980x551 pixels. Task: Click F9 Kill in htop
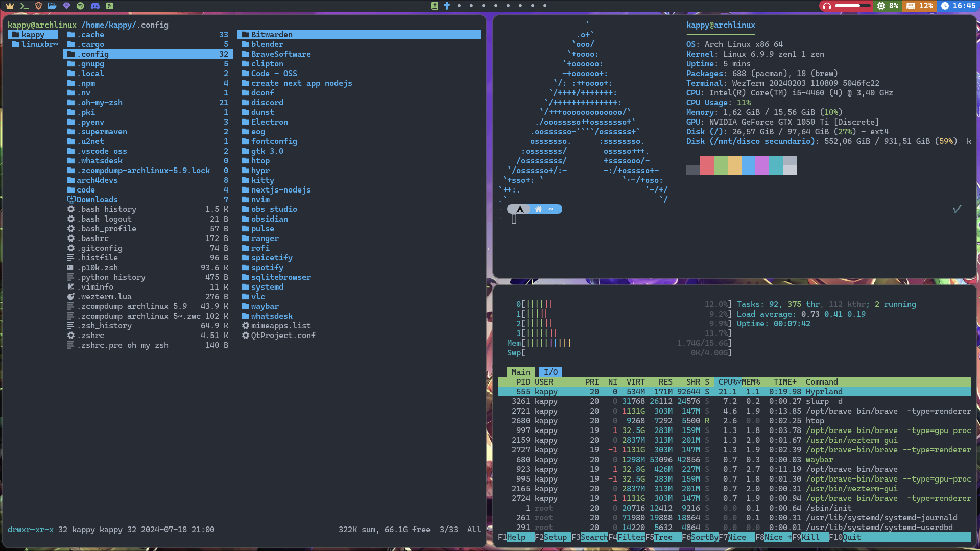(810, 537)
